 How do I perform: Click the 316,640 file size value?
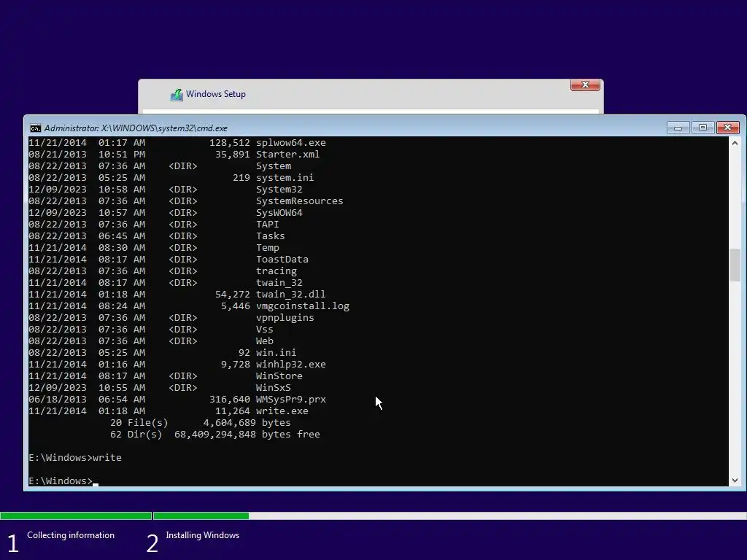click(x=230, y=399)
